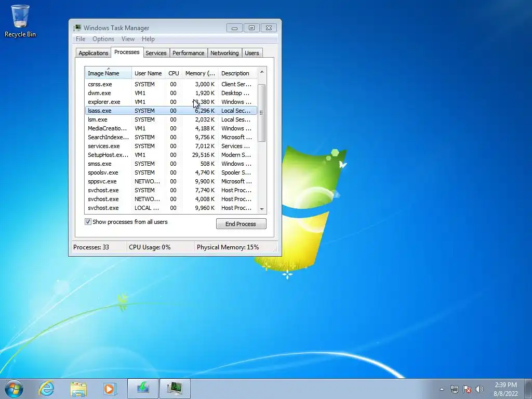Select the MediaCreatio... process row
The width and height of the screenshot is (532, 399).
click(x=171, y=128)
